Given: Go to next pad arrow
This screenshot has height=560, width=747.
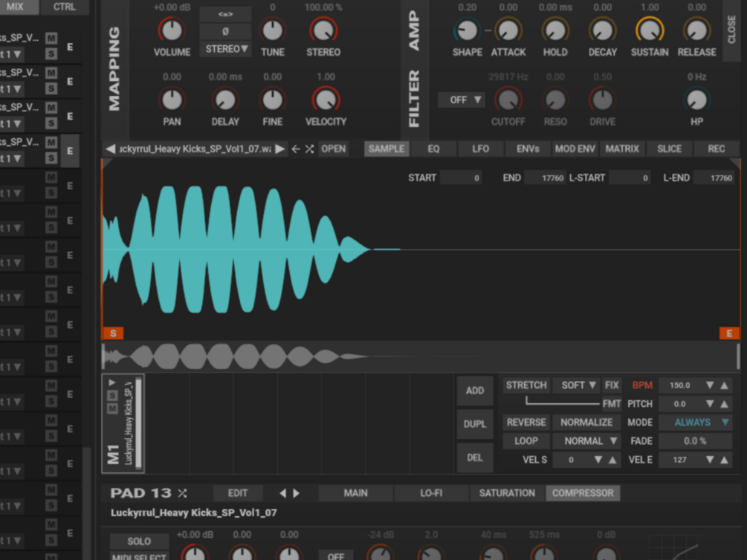Looking at the screenshot, I should [x=296, y=493].
